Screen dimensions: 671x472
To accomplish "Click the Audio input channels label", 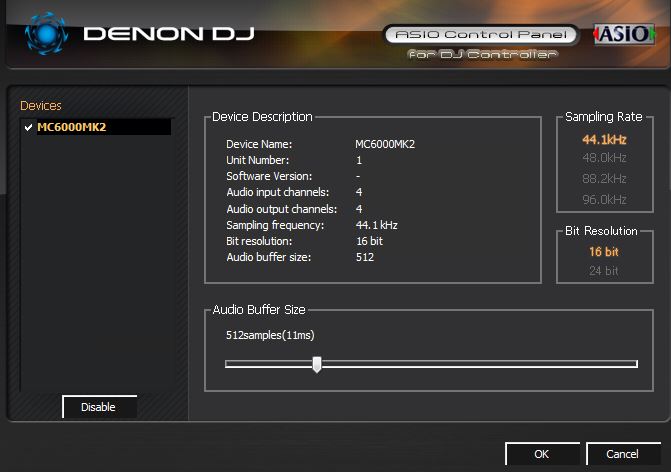I will [278, 192].
